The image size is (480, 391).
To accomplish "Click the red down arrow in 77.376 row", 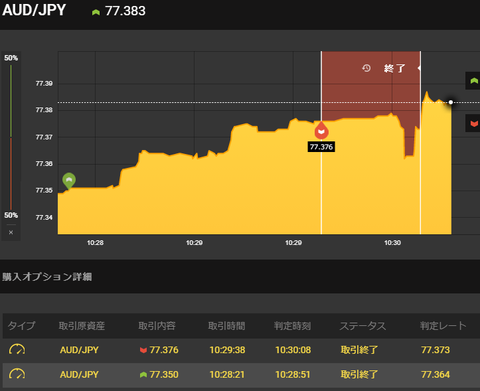I will coord(143,350).
